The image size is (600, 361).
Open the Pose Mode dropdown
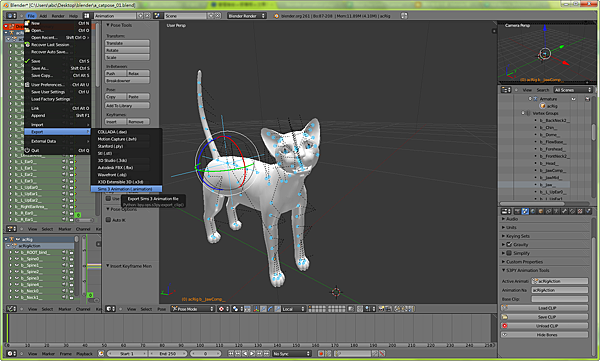click(192, 309)
